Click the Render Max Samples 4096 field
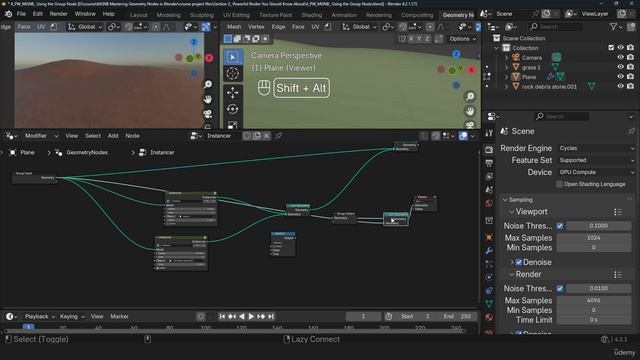 (594, 300)
